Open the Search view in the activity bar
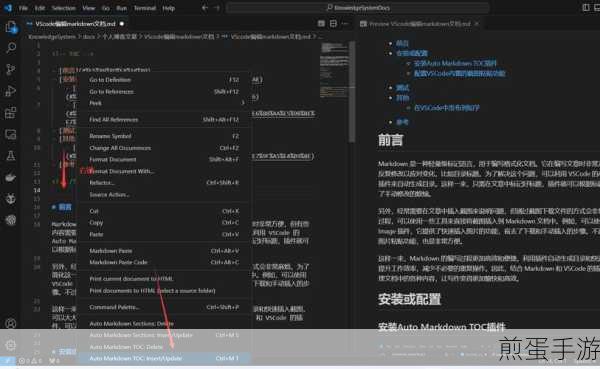Screen dimensions: 600x369 tap(11, 48)
